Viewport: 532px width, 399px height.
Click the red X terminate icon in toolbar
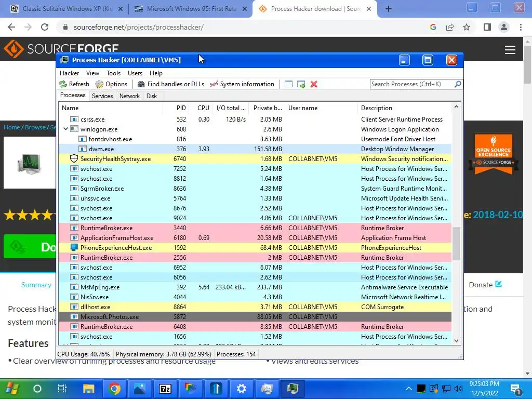coord(314,84)
